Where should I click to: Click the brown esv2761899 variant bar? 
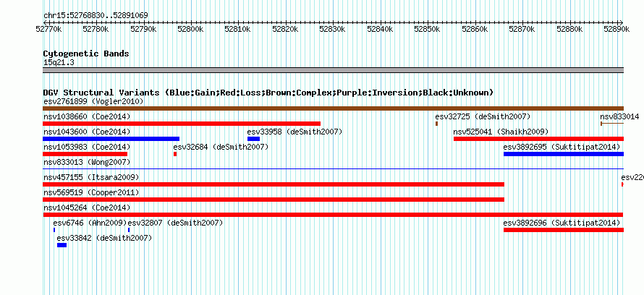tap(333, 108)
